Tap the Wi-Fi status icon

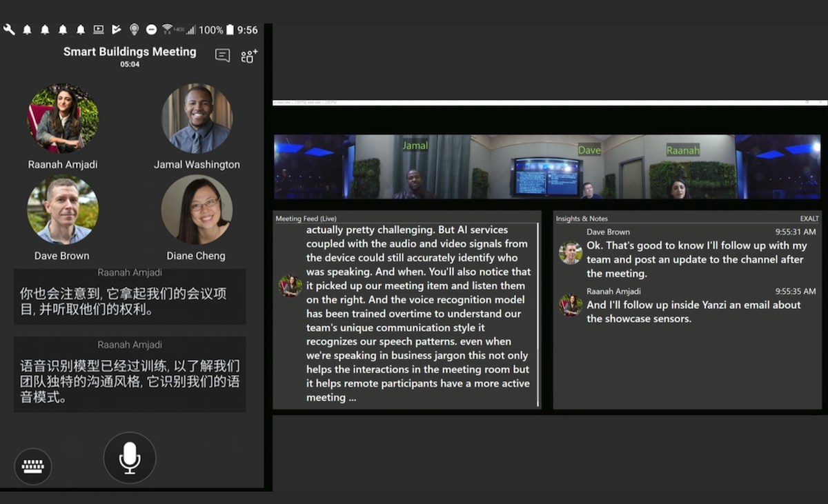pos(167,30)
